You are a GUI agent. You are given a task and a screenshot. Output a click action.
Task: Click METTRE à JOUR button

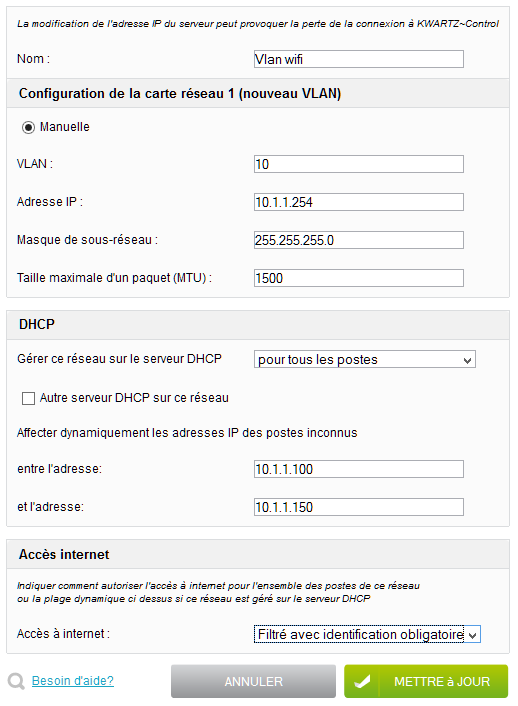pos(426,681)
